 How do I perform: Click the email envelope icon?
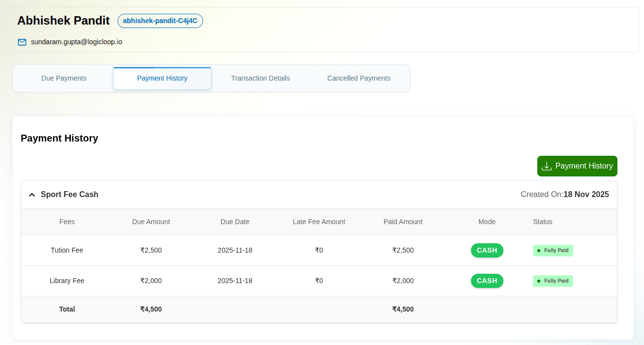(x=22, y=42)
